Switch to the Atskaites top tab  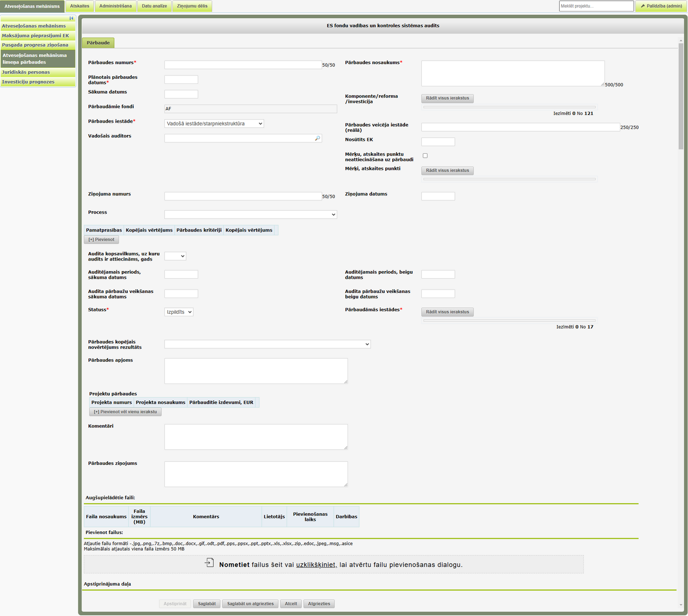click(79, 6)
